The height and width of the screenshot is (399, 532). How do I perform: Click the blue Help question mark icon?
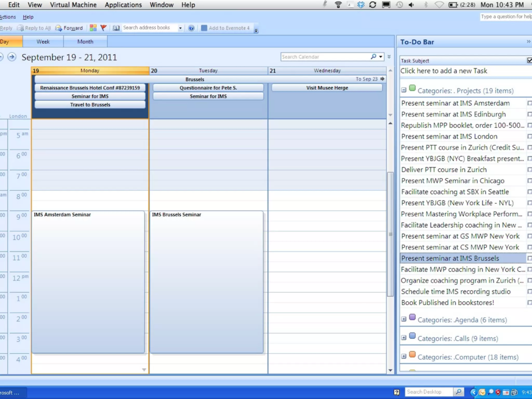pos(191,28)
